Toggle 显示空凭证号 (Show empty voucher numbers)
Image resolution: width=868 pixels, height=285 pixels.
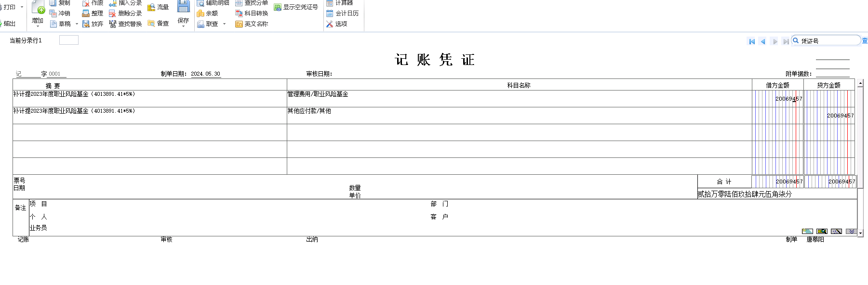point(296,7)
